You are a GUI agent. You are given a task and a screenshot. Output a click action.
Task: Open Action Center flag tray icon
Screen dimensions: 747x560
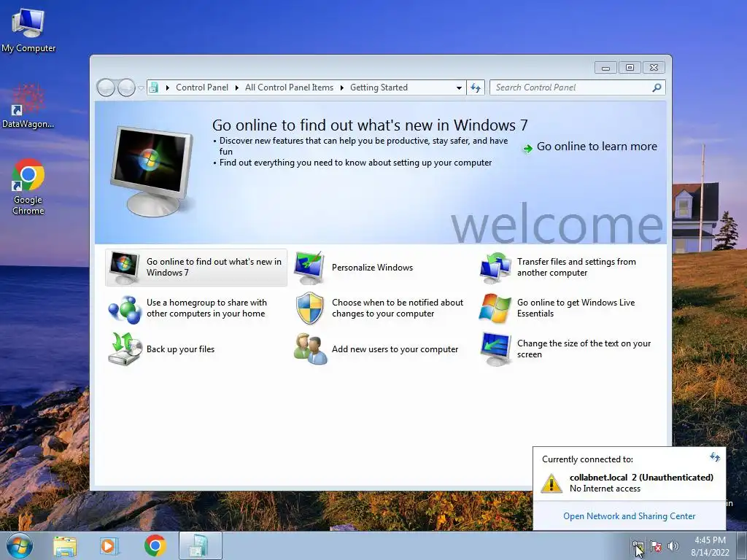click(x=656, y=546)
